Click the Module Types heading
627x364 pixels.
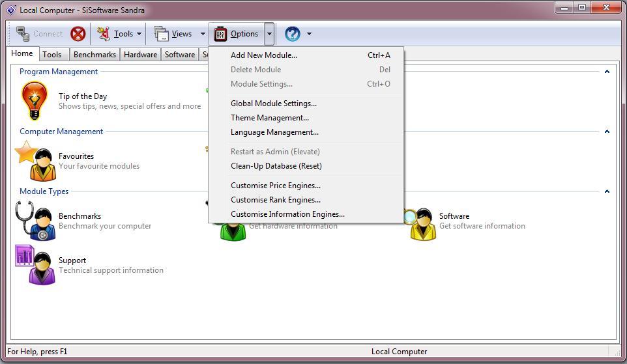click(x=44, y=191)
